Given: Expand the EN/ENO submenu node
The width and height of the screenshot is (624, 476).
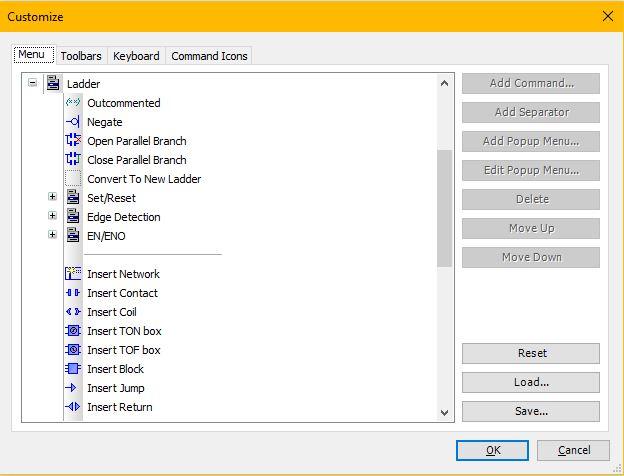Looking at the screenshot, I should [52, 236].
